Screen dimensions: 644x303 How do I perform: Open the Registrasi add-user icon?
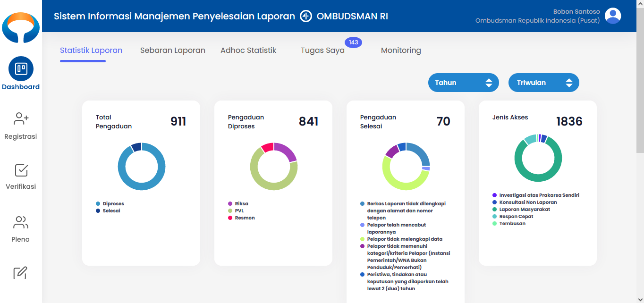tap(21, 119)
